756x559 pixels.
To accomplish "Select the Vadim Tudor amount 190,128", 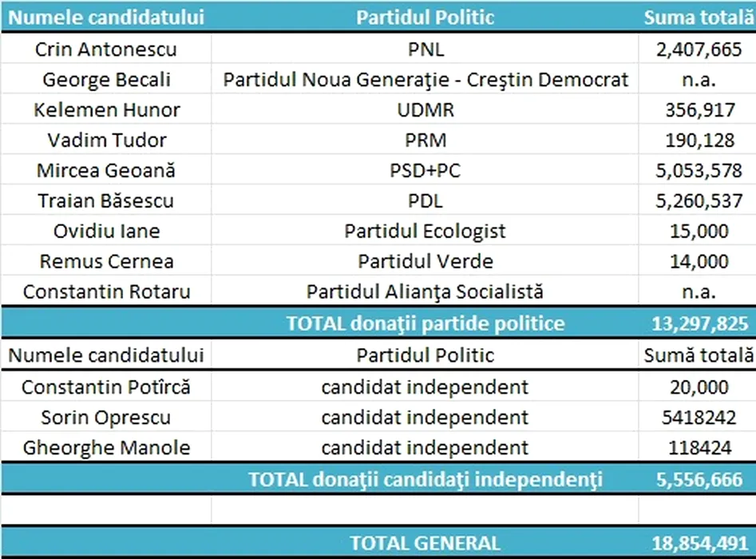I will pyautogui.click(x=697, y=141).
